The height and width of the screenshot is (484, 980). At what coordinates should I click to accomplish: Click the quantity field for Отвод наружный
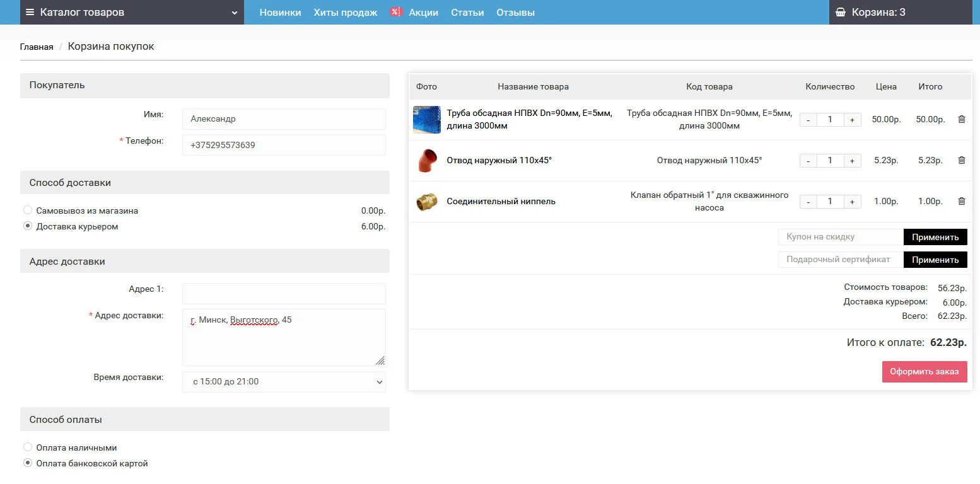830,161
